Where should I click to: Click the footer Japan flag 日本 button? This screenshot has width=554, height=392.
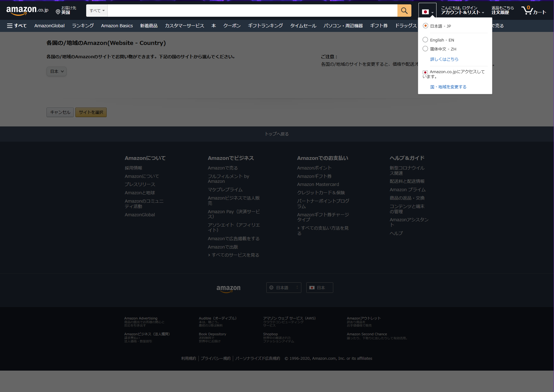(320, 288)
